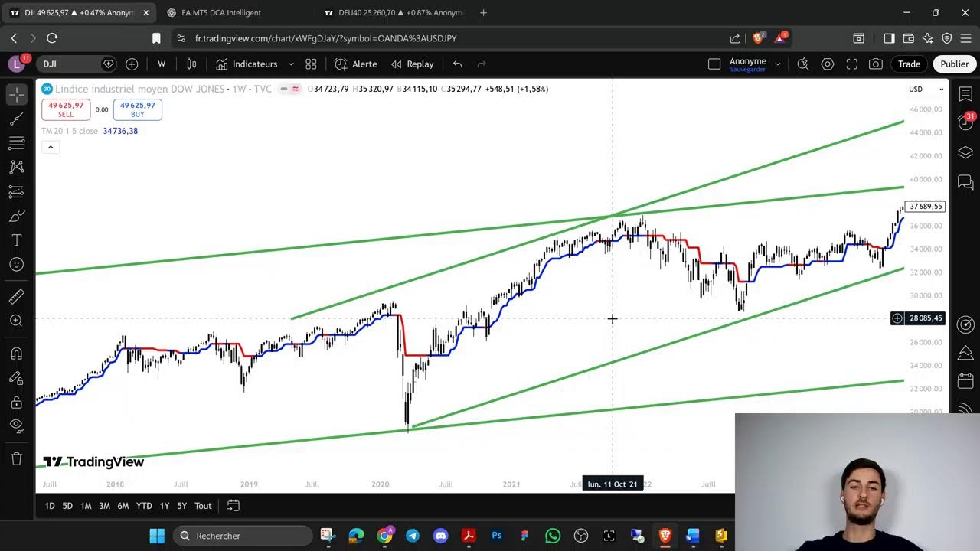Remove drawings with the trash icon
980x551 pixels.
[16, 458]
